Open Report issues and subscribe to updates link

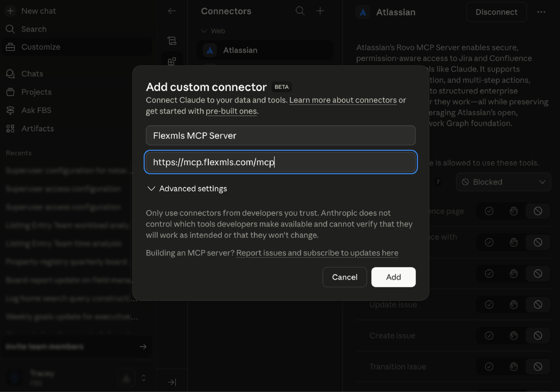[317, 253]
